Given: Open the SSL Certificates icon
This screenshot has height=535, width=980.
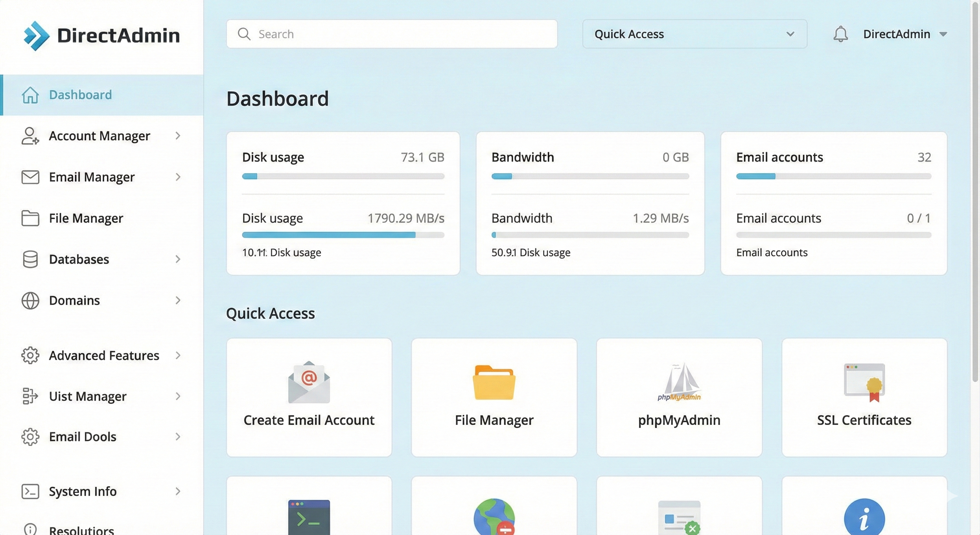Looking at the screenshot, I should [x=864, y=383].
